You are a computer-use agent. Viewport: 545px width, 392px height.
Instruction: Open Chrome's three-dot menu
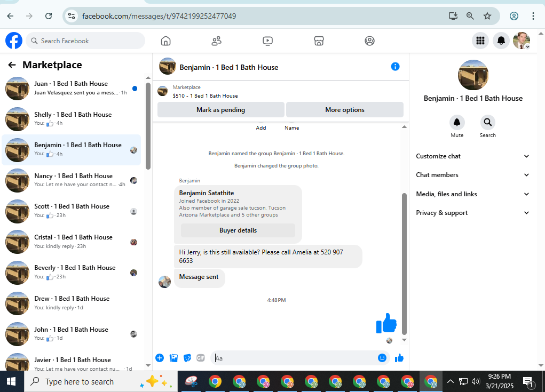[x=533, y=16]
